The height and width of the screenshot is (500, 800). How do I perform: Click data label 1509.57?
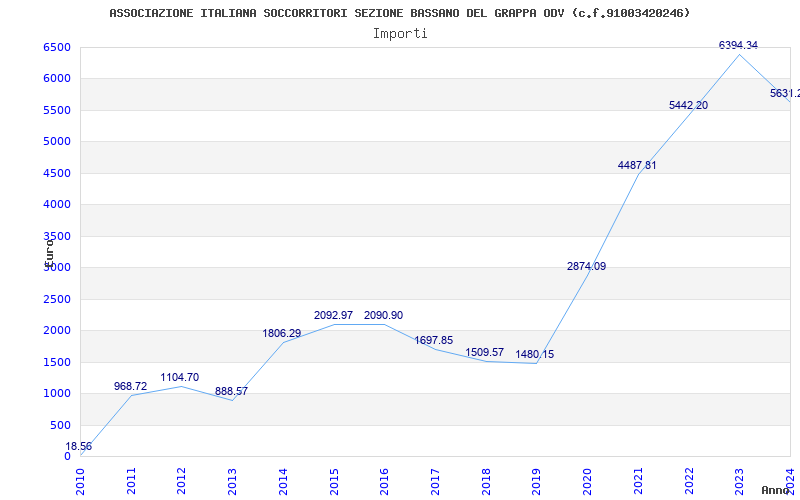484,353
